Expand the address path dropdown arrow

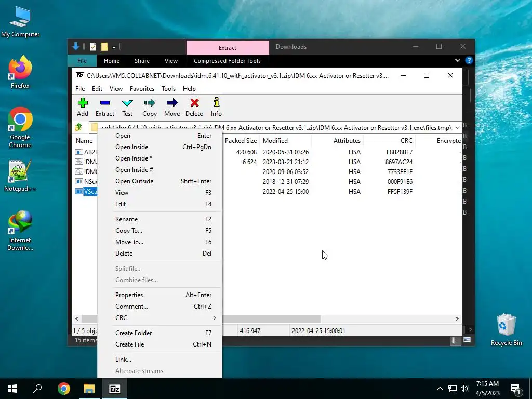(x=457, y=128)
